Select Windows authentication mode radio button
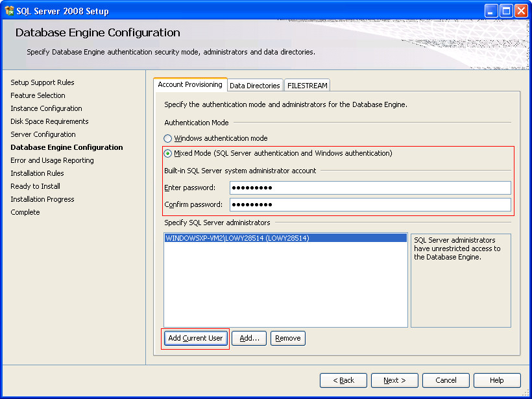Viewport: 532px width, 399px height. [167, 138]
